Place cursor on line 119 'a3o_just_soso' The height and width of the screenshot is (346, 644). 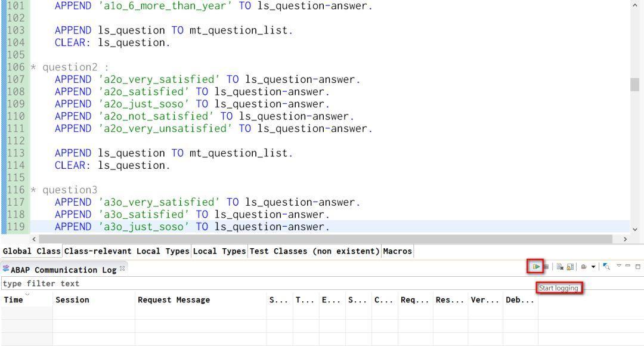(x=143, y=227)
